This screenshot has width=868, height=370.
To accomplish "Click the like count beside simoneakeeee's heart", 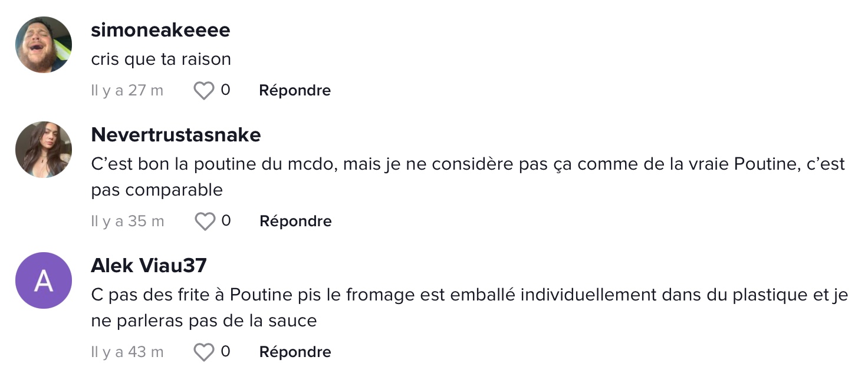I will coord(225,90).
